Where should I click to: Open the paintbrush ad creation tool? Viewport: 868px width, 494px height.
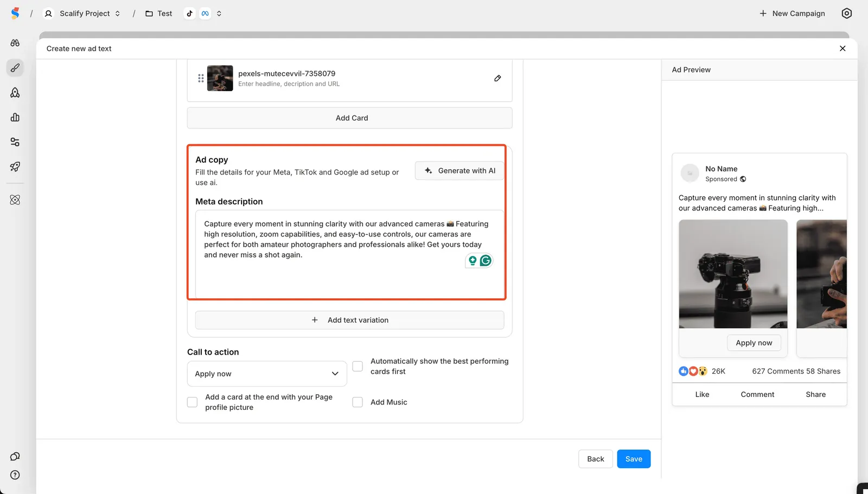[x=15, y=68]
